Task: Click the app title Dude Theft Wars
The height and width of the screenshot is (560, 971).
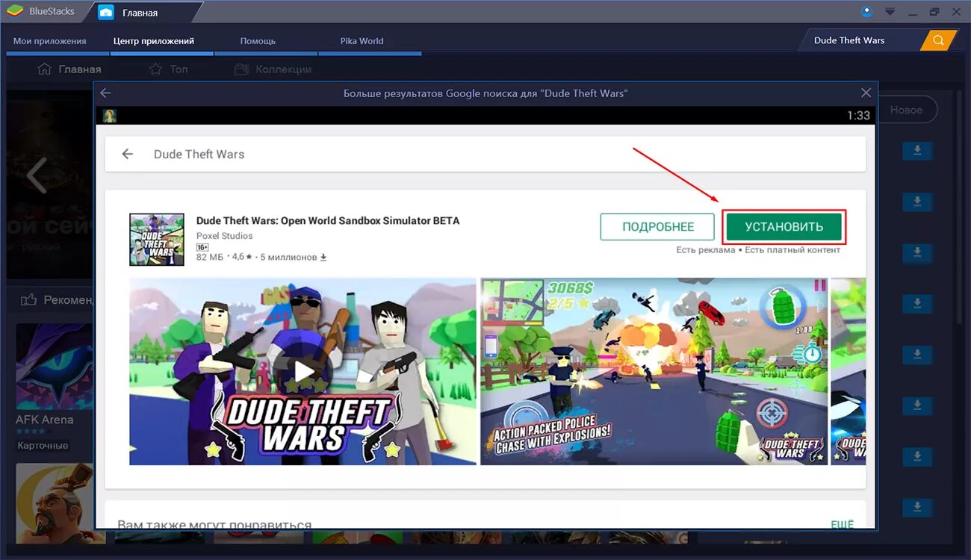Action: pyautogui.click(x=328, y=221)
